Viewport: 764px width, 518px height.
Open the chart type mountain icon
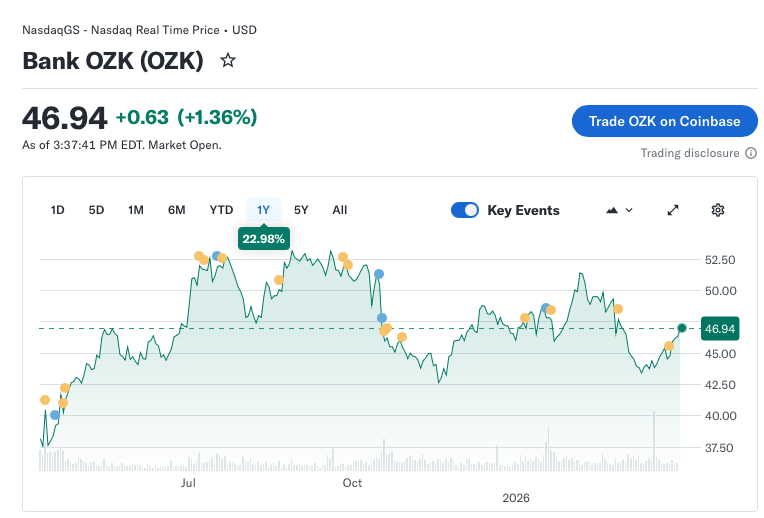[x=612, y=210]
